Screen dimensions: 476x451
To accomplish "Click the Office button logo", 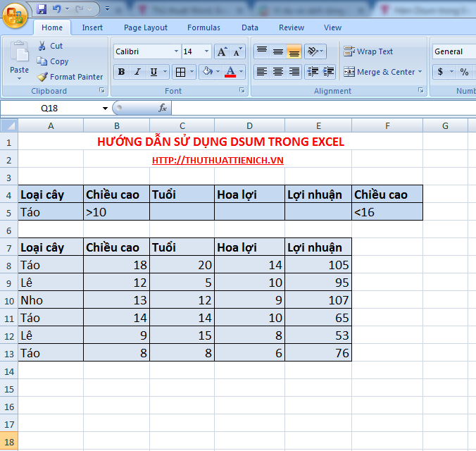I will pos(15,13).
